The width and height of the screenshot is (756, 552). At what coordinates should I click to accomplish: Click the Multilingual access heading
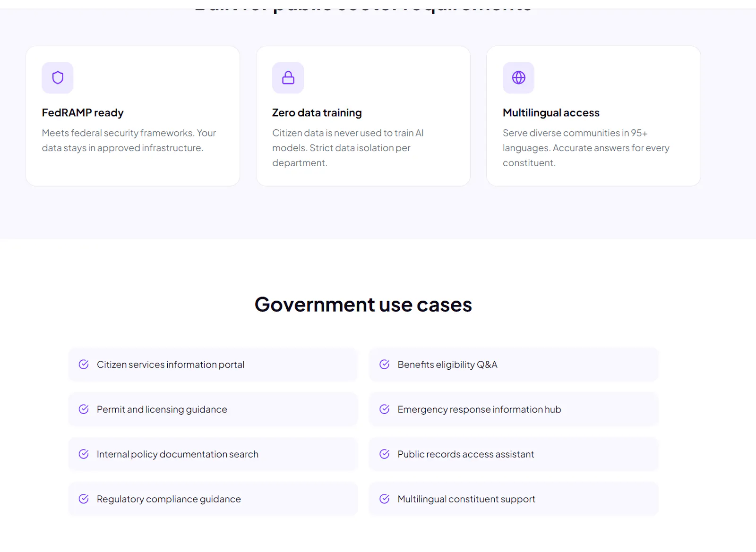click(551, 113)
